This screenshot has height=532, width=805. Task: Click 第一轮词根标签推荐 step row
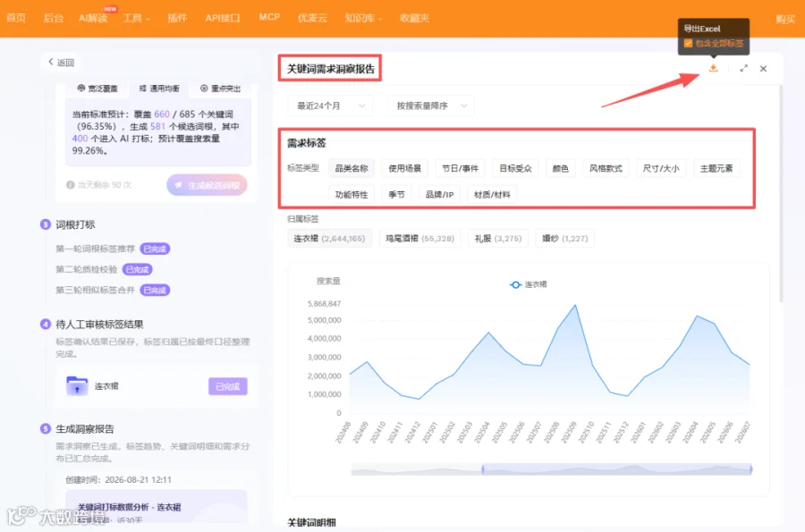[113, 249]
